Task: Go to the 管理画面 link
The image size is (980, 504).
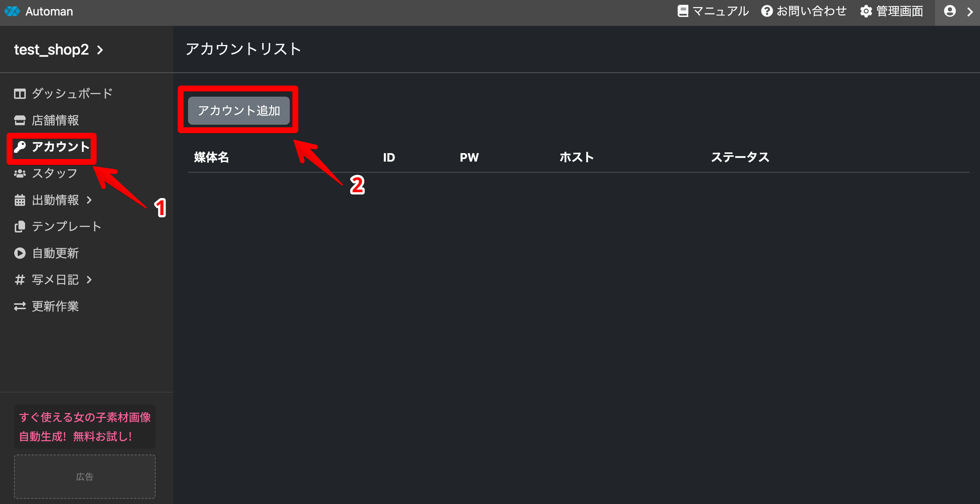Action: click(892, 11)
